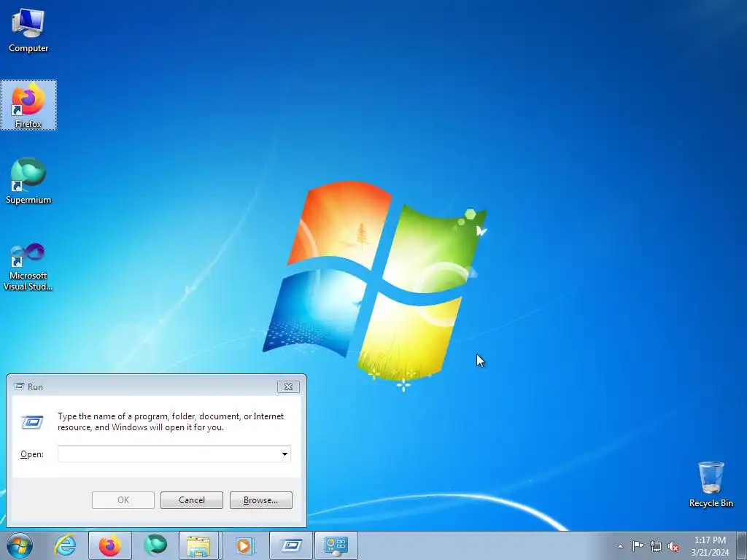Close the Run dialog with X

pos(288,386)
